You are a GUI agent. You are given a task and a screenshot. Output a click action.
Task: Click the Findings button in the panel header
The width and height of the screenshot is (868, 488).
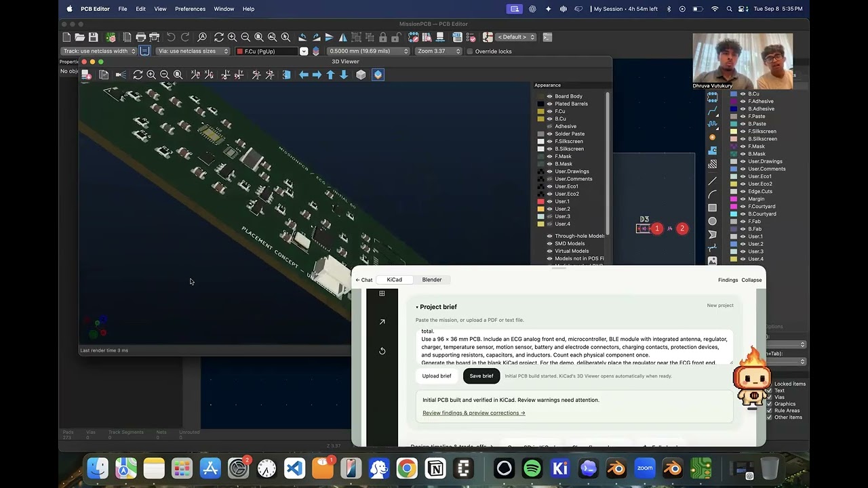728,280
